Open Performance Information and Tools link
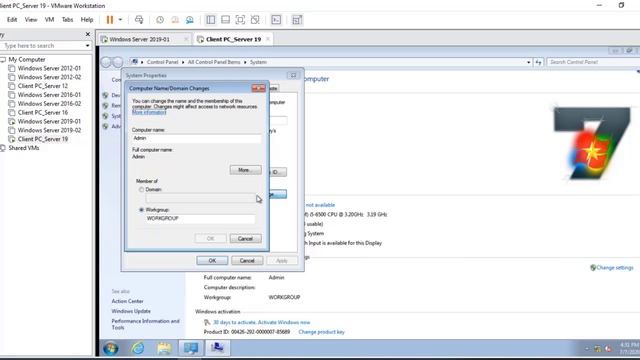The width and height of the screenshot is (640, 360). 145,324
